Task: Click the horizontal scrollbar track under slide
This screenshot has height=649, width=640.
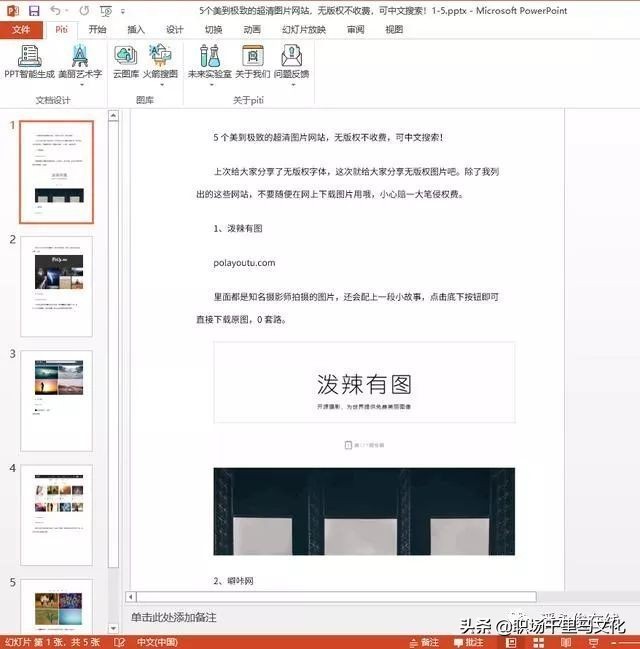Action: (x=336, y=597)
